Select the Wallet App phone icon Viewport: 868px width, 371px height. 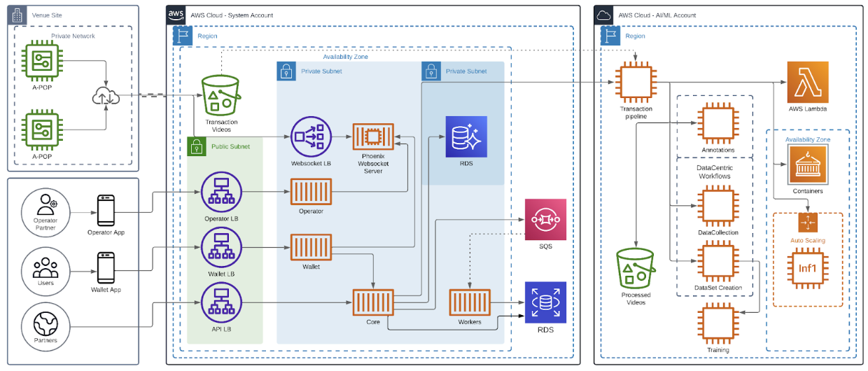click(x=106, y=267)
